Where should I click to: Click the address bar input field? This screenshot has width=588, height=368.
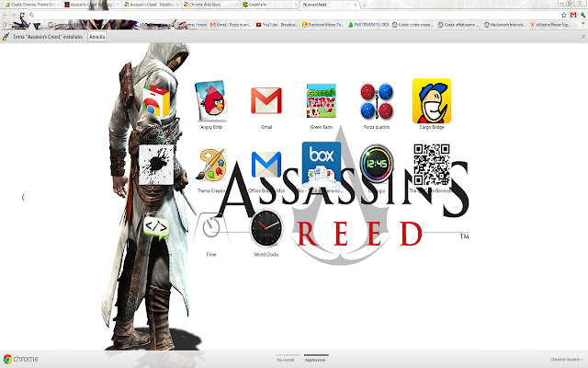(x=296, y=15)
